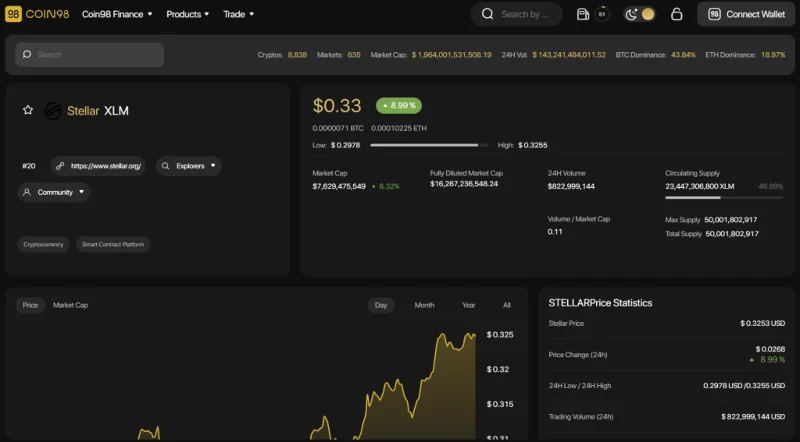Focus the header 'Search by' field
800x442 pixels.
coord(516,14)
